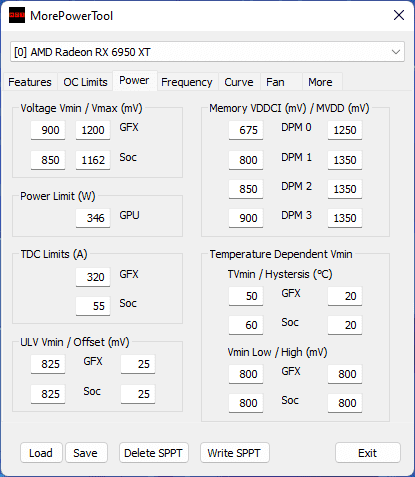
Task: Switch to the Features tab
Action: coord(30,82)
